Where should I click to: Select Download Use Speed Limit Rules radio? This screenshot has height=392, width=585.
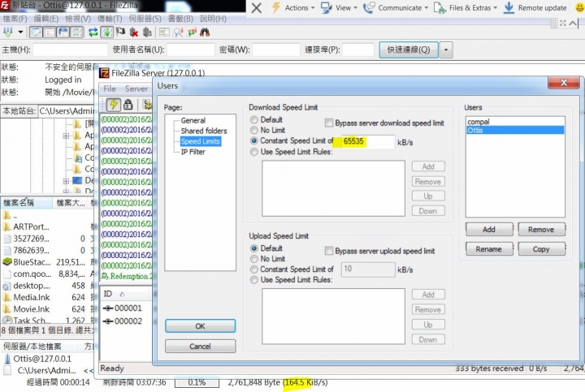click(254, 152)
